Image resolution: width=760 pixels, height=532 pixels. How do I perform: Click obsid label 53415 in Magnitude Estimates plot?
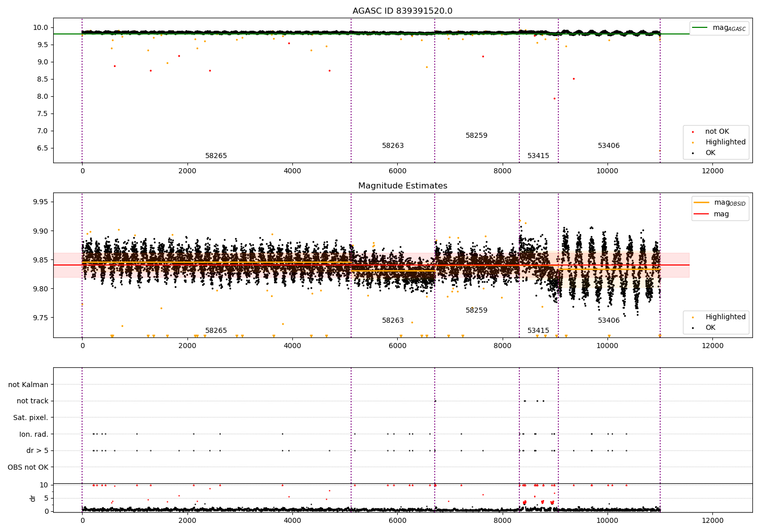[538, 331]
